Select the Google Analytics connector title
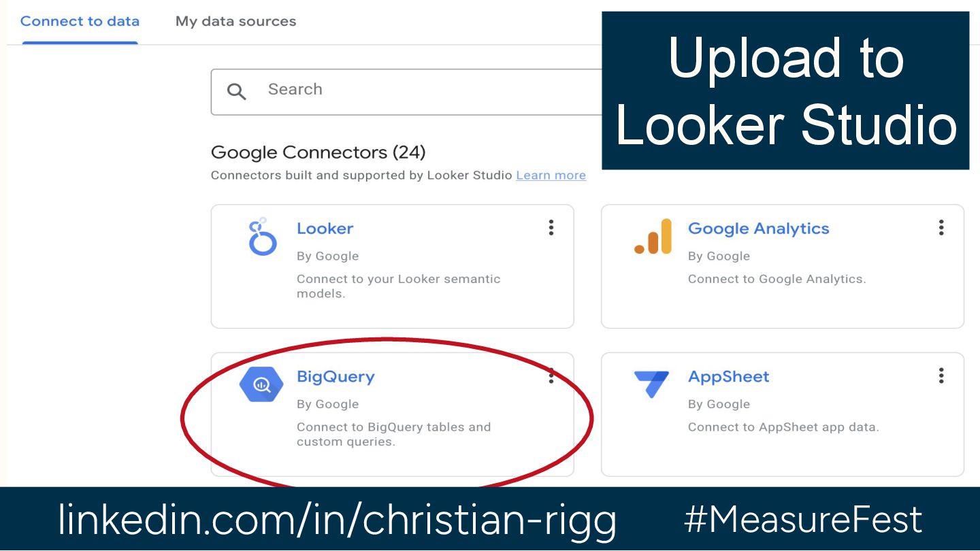The width and height of the screenshot is (980, 551). click(758, 229)
